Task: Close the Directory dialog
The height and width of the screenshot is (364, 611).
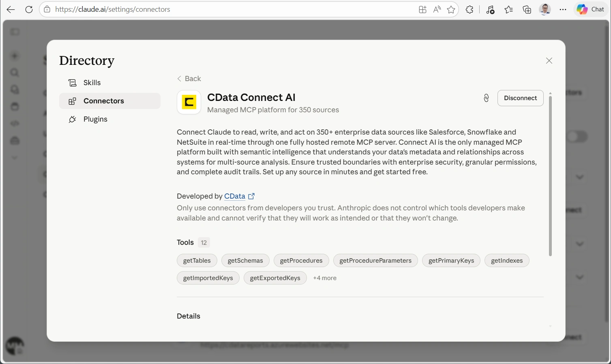Action: pos(549,60)
